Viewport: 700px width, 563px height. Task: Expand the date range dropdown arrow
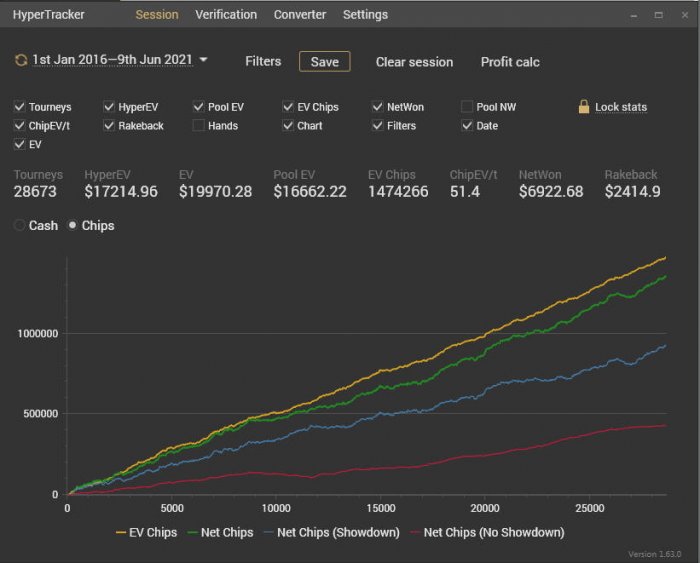pyautogui.click(x=203, y=59)
